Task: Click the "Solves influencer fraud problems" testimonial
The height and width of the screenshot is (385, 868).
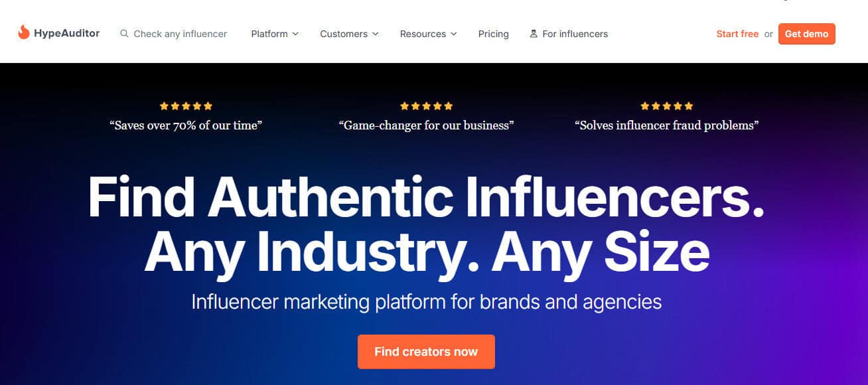Action: pos(667,125)
